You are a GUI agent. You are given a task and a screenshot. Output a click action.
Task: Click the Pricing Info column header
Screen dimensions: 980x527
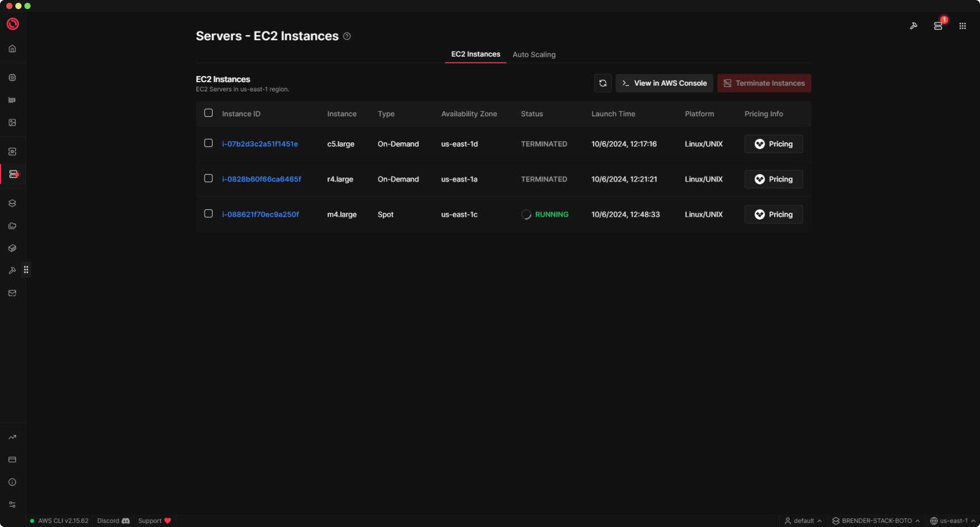click(763, 114)
